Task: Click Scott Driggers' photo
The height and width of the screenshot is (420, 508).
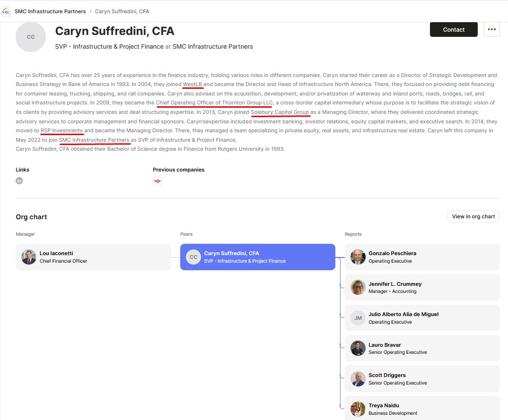Action: tap(358, 378)
